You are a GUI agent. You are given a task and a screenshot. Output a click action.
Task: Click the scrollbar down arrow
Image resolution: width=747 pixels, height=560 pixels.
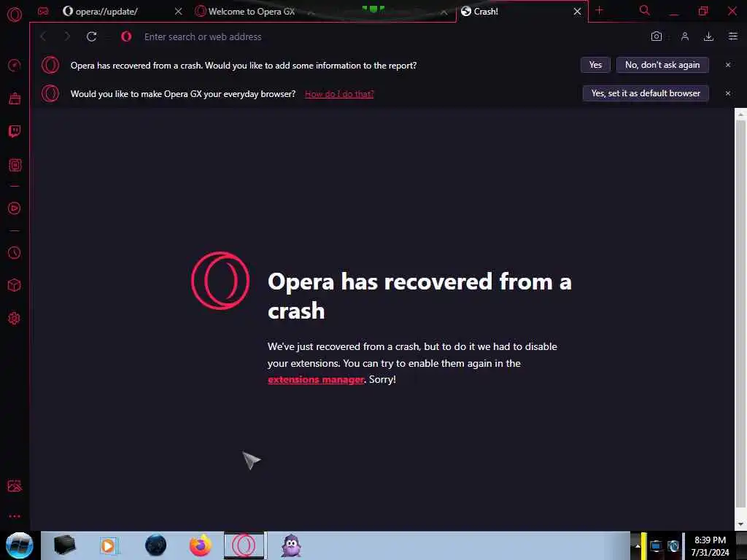(740, 524)
